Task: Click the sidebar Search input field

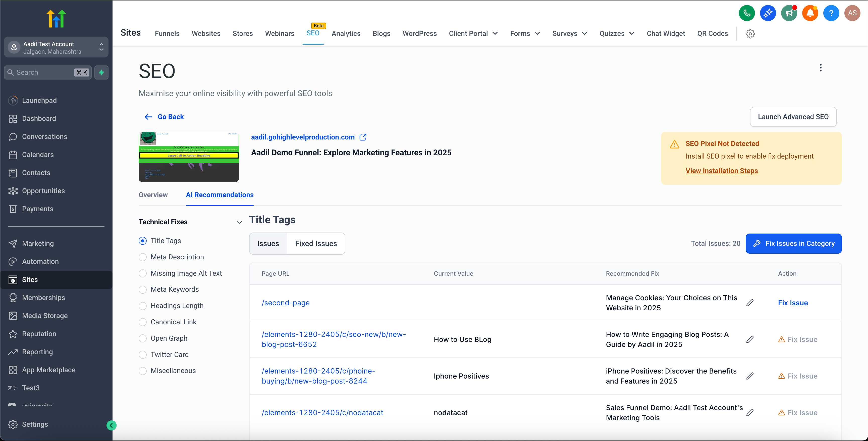Action: [x=44, y=72]
